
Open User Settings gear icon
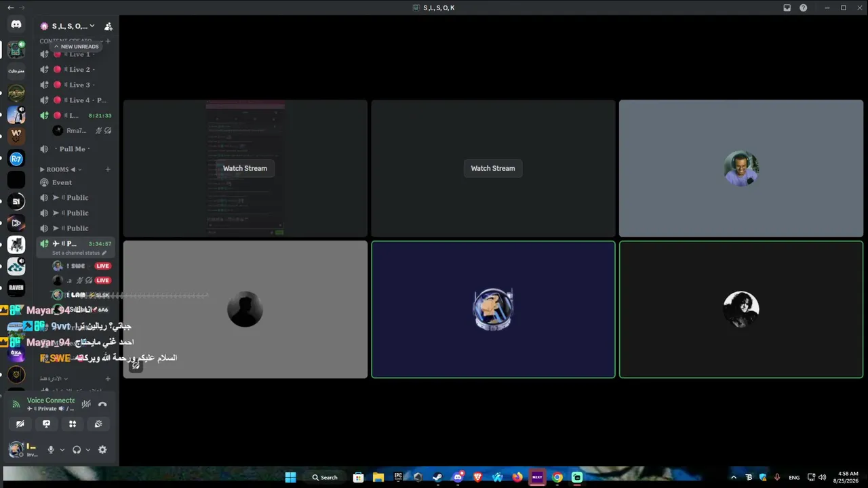pos(102,449)
